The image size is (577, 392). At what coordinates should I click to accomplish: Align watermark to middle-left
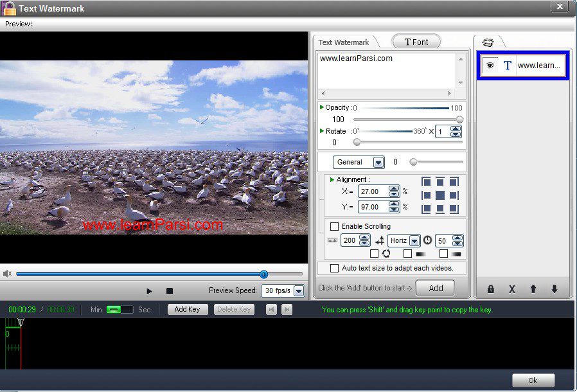(x=426, y=195)
